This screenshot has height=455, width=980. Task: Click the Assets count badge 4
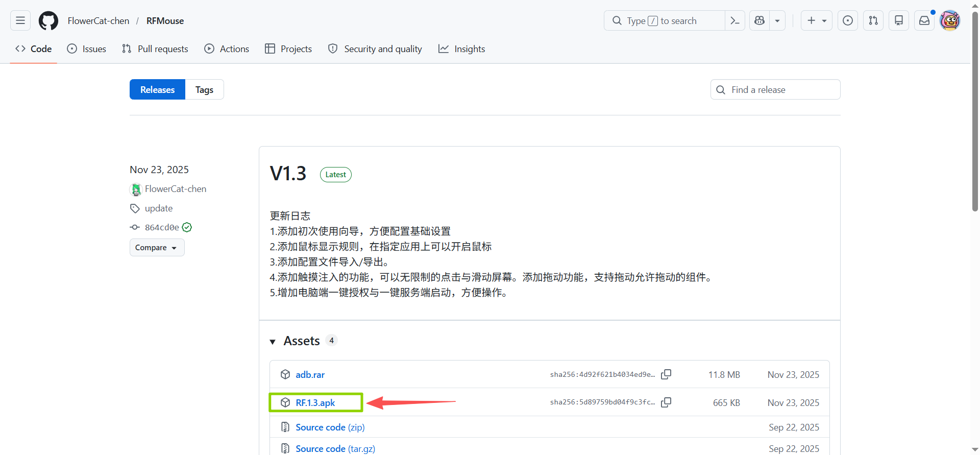(x=332, y=341)
